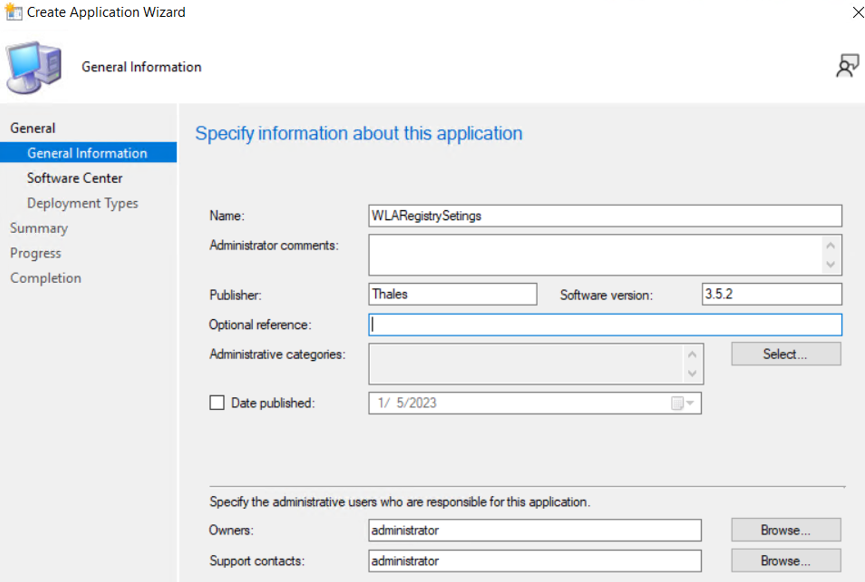
Task: Click the date value 1/5/2023
Action: 407,403
